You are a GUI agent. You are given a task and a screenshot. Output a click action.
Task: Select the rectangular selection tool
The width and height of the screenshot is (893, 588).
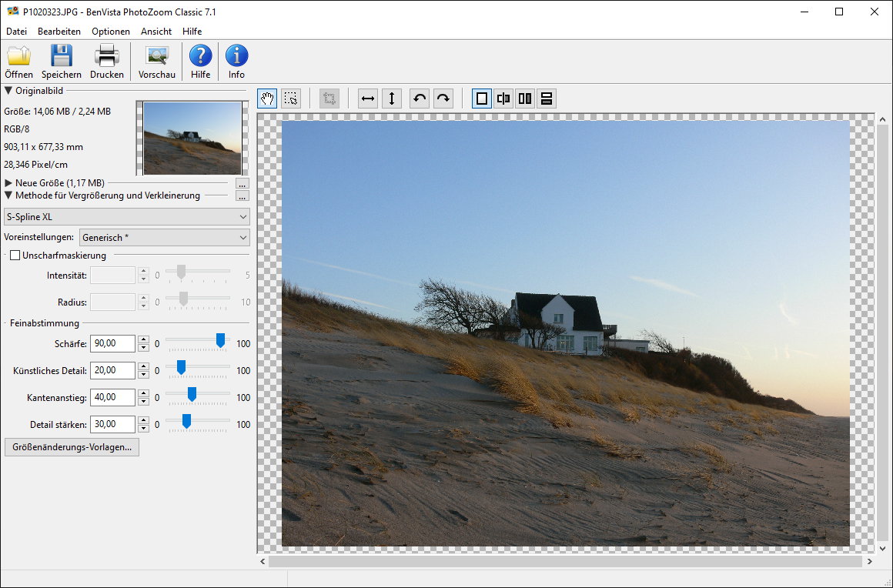point(290,99)
